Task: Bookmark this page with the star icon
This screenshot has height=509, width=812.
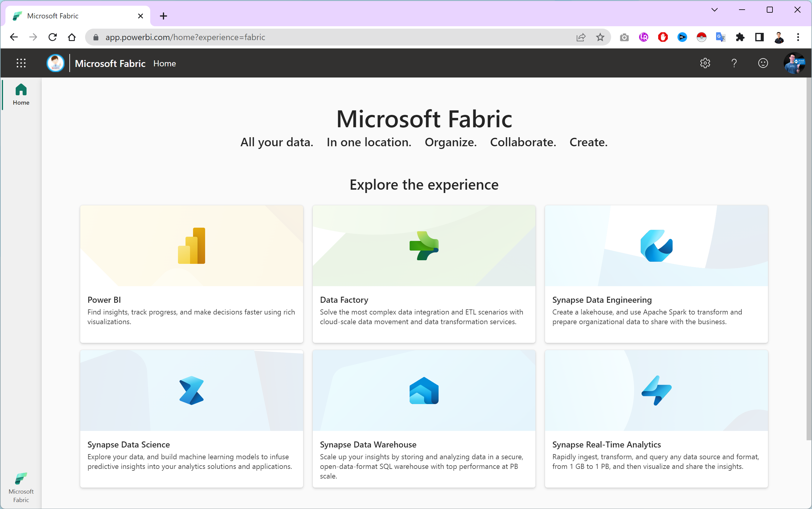Action: pos(600,37)
